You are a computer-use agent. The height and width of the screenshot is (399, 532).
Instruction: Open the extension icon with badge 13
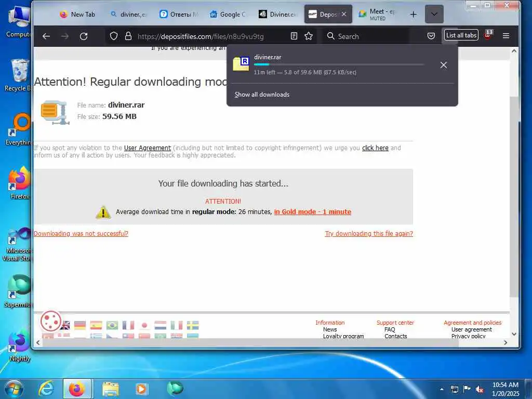click(488, 35)
